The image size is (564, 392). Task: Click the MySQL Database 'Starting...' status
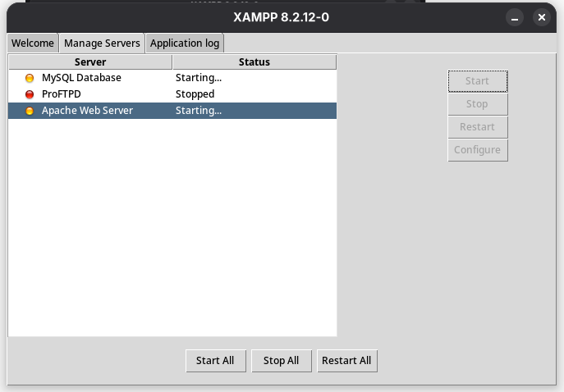pos(199,78)
